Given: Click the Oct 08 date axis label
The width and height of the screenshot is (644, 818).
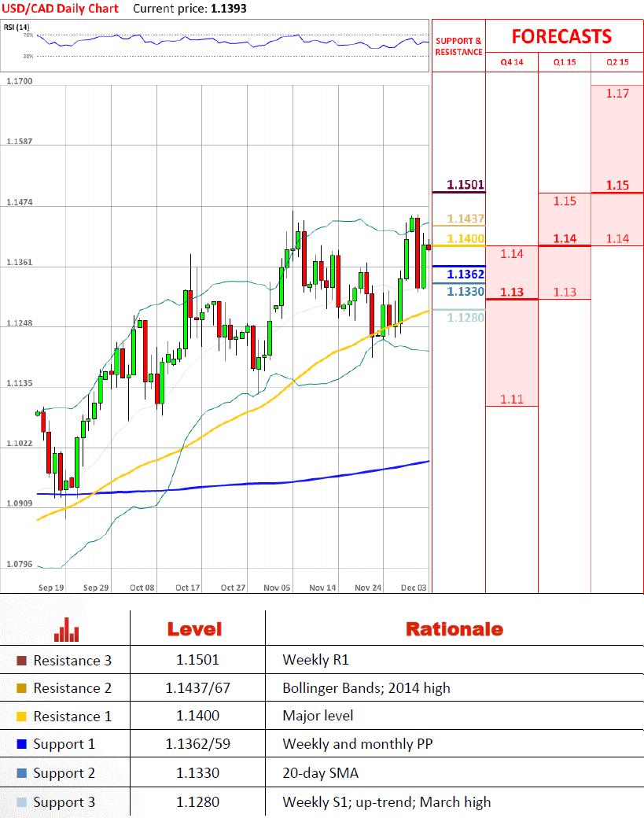Looking at the screenshot, I should point(142,588).
